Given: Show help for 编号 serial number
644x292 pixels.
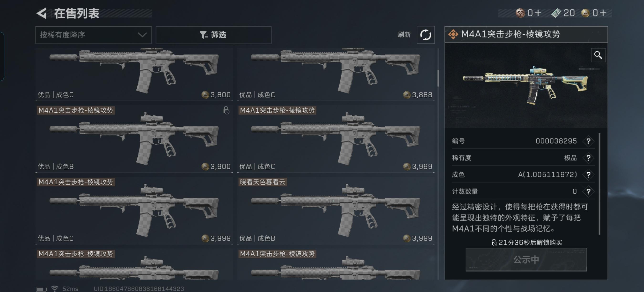Looking at the screenshot, I should pyautogui.click(x=588, y=141).
